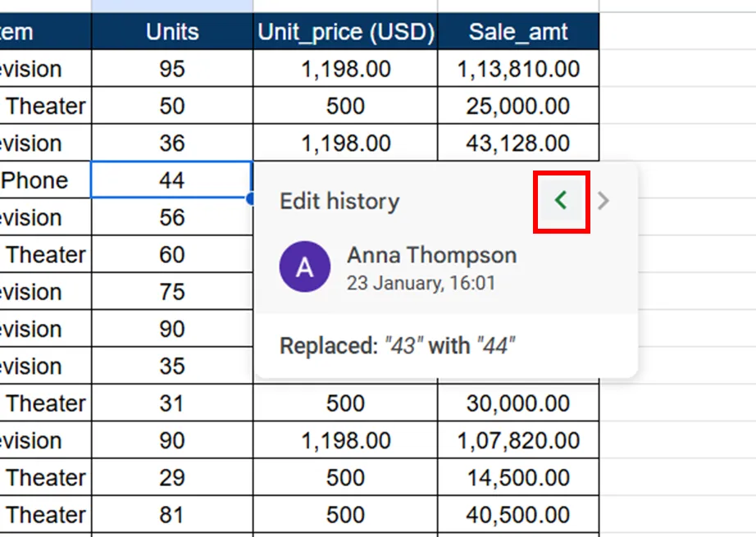Click the Anna Thompson name in edit history
Image resolution: width=756 pixels, height=537 pixels.
coord(431,255)
